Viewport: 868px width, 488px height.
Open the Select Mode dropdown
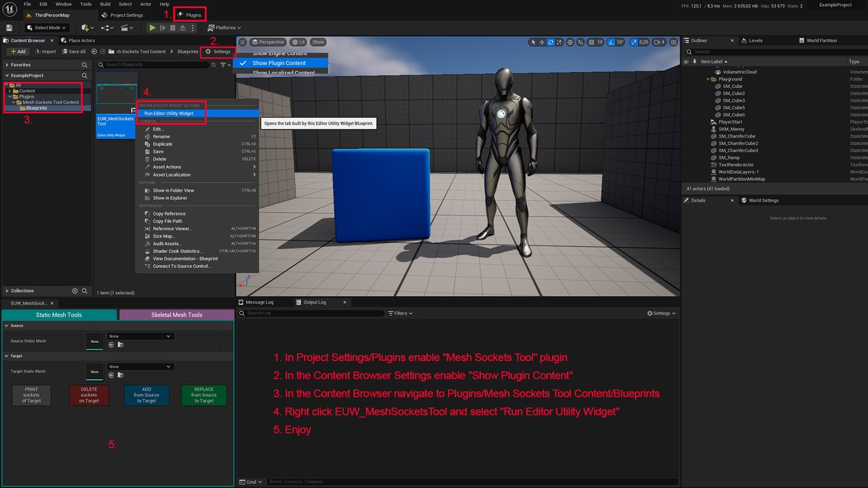[47, 28]
